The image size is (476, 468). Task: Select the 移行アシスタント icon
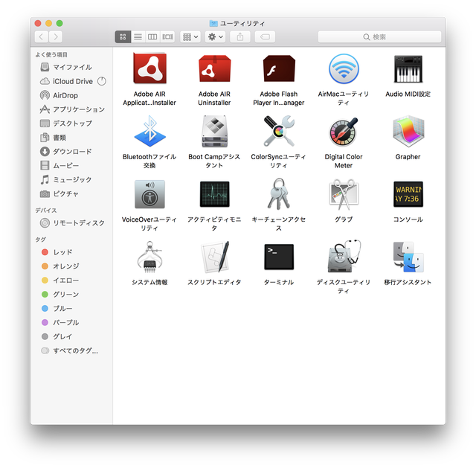408,257
